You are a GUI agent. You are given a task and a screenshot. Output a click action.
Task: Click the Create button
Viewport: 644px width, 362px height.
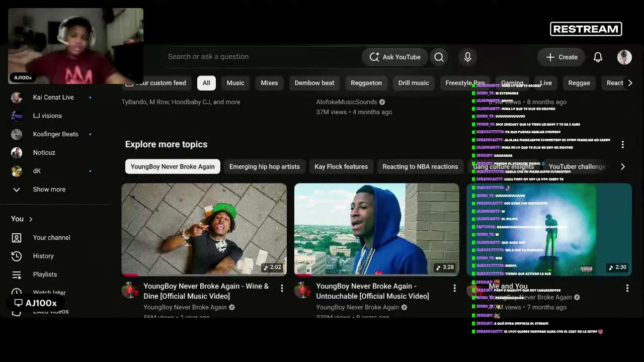point(561,57)
